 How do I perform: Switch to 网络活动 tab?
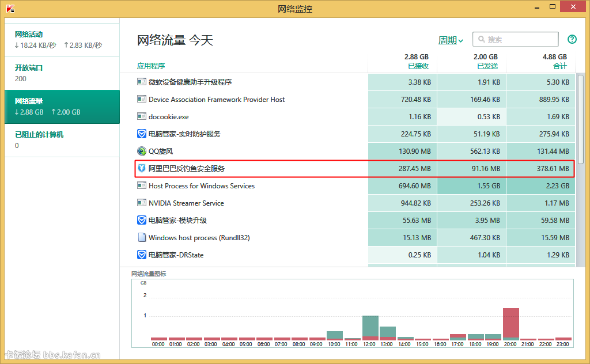point(62,40)
